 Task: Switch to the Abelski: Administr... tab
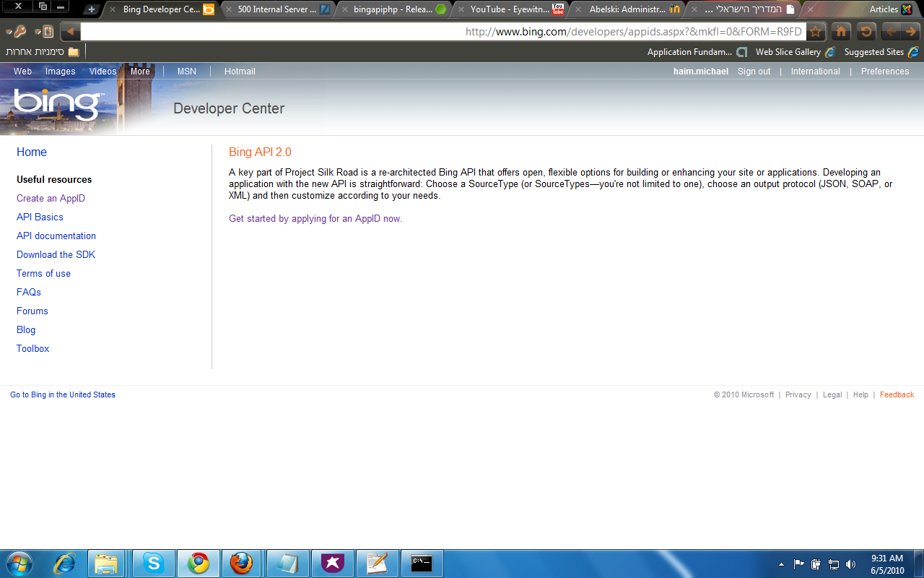pyautogui.click(x=627, y=9)
